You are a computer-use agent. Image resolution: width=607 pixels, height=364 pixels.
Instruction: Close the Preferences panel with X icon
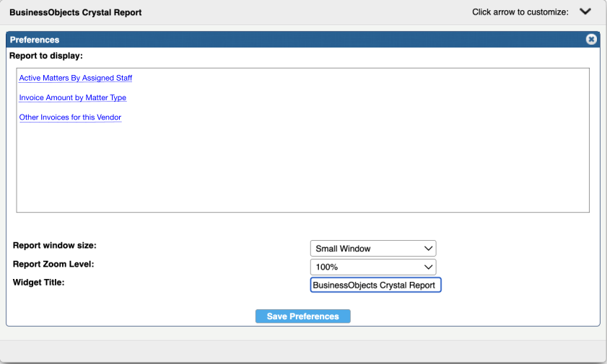pyautogui.click(x=590, y=40)
